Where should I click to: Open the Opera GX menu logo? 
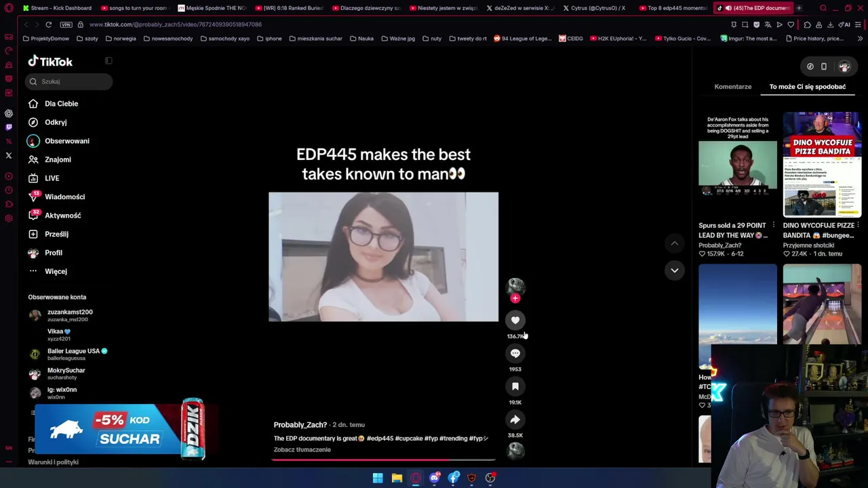9,8
